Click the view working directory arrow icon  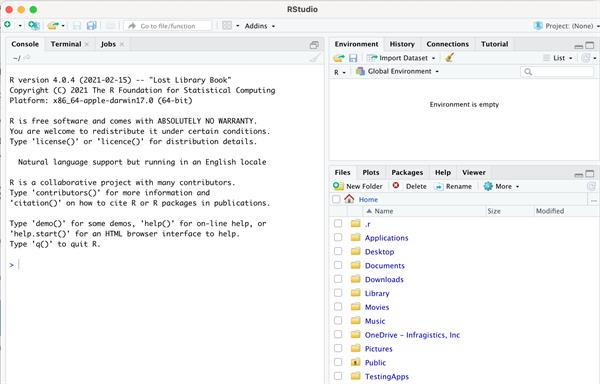click(x=27, y=58)
